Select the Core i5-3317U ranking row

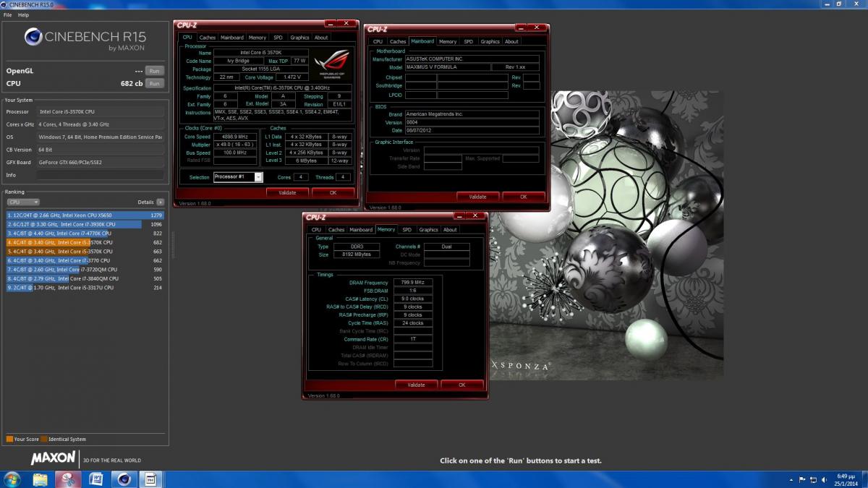[x=85, y=288]
